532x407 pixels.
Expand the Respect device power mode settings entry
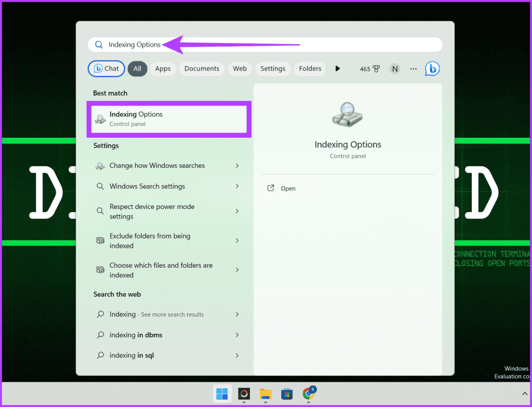click(x=237, y=211)
